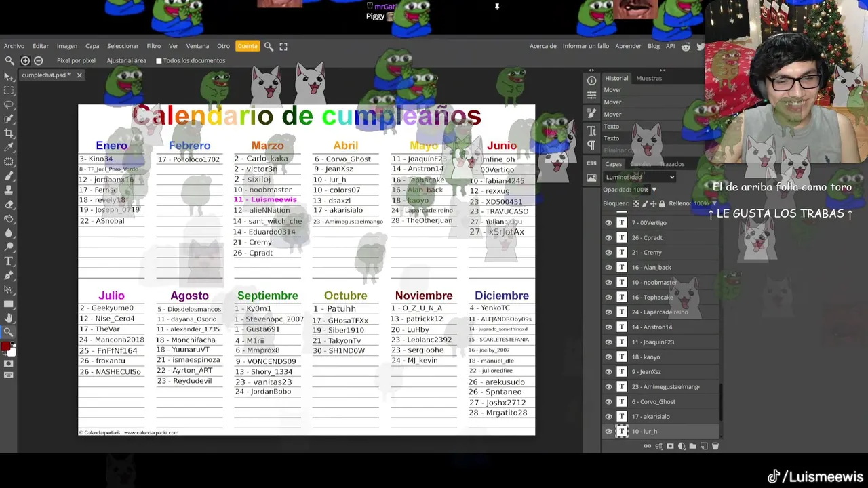The image size is (868, 488).
Task: Select the Lasso tool
Action: pos(9,105)
